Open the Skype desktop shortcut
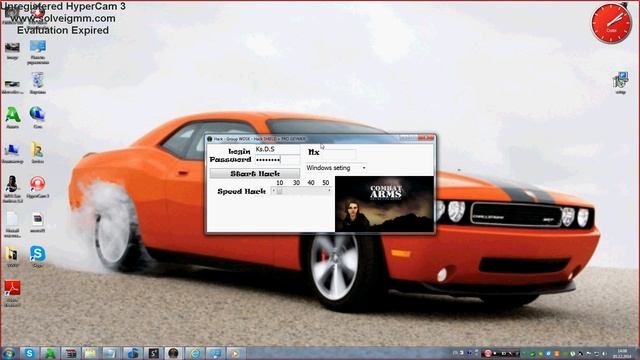The image size is (640, 360). tap(37, 256)
